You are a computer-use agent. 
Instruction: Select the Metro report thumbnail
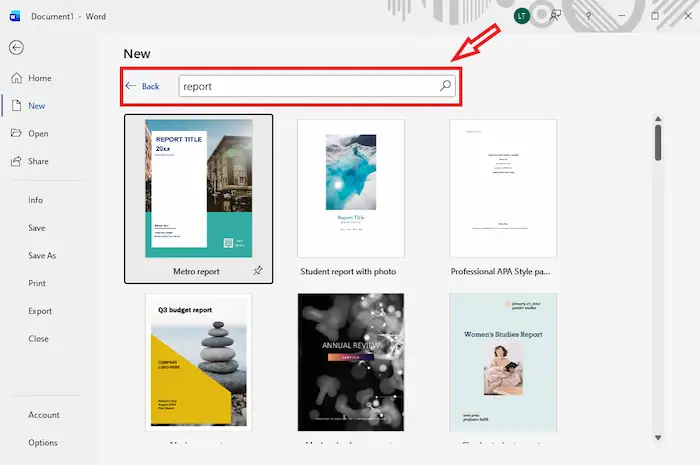(x=199, y=188)
